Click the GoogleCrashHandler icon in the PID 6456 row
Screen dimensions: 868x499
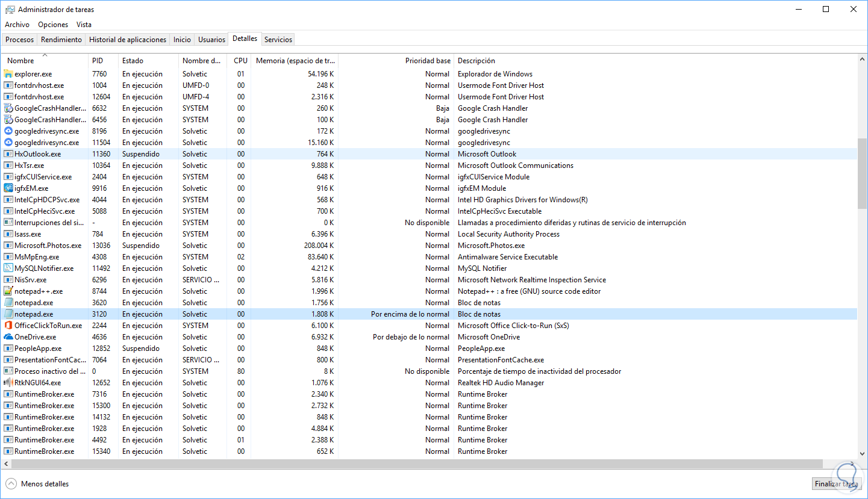[8, 120]
